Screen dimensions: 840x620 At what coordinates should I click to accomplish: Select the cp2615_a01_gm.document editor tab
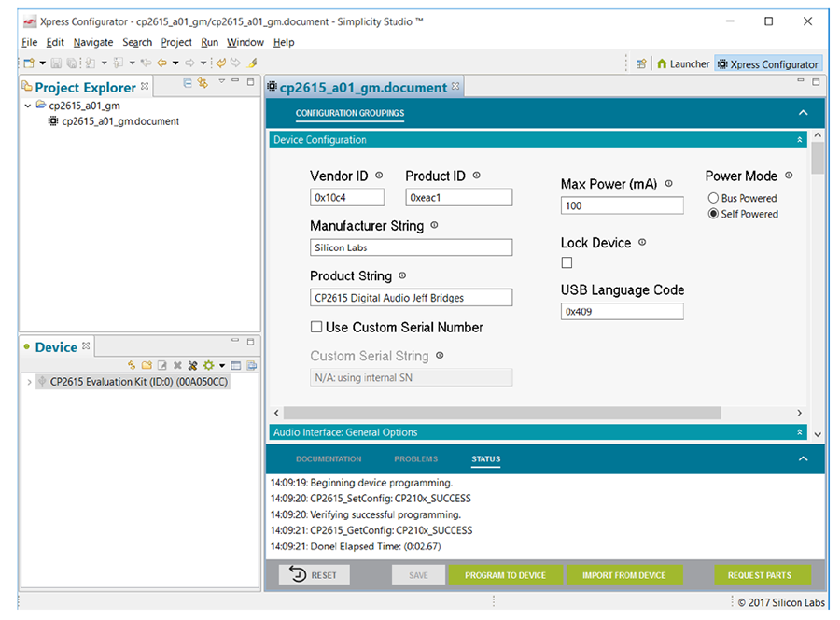(363, 88)
